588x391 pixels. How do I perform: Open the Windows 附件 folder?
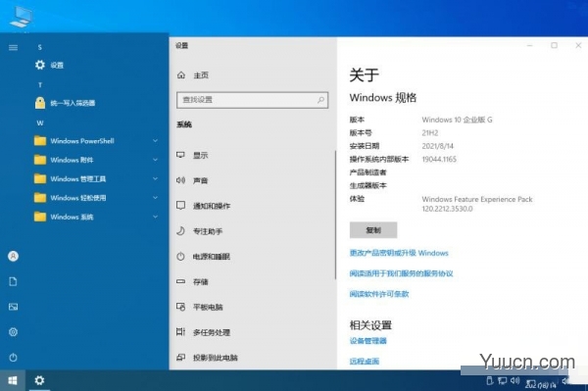(x=64, y=160)
